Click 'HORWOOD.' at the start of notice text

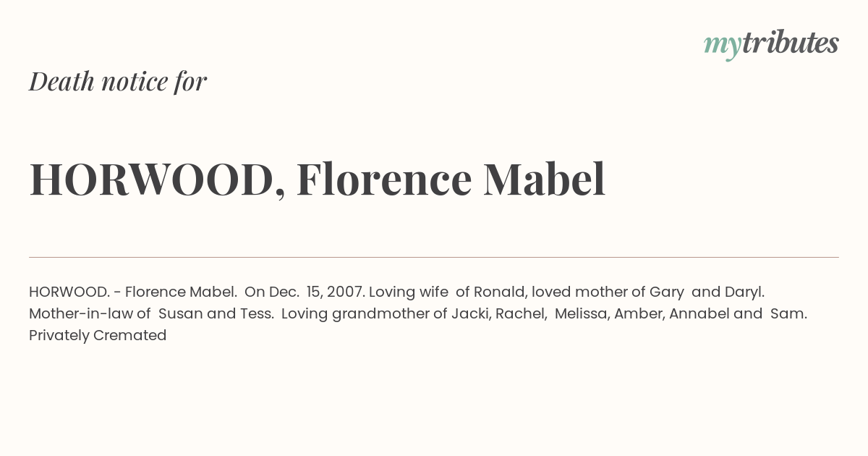[x=69, y=292]
